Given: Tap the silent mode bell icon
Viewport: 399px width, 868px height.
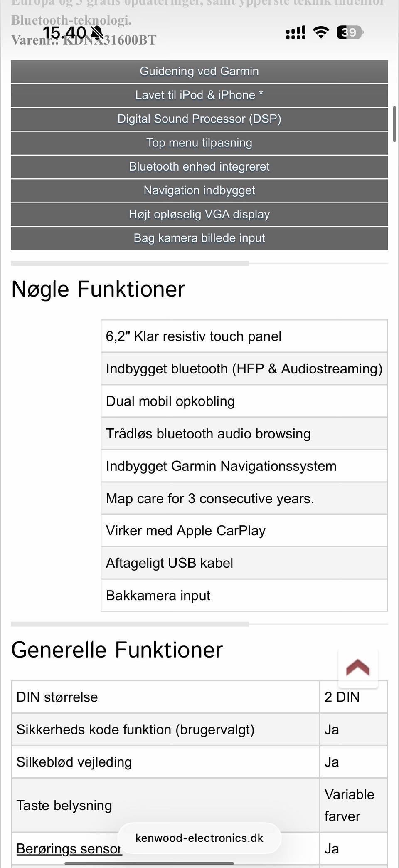Looking at the screenshot, I should click(x=97, y=32).
